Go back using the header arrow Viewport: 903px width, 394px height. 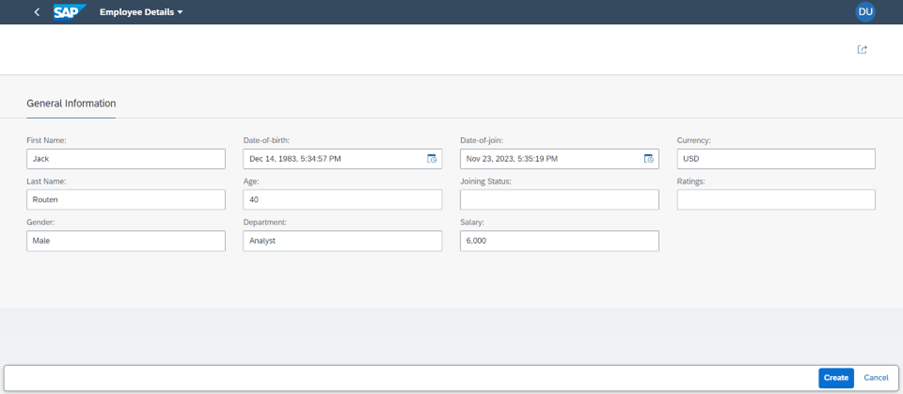pos(37,12)
